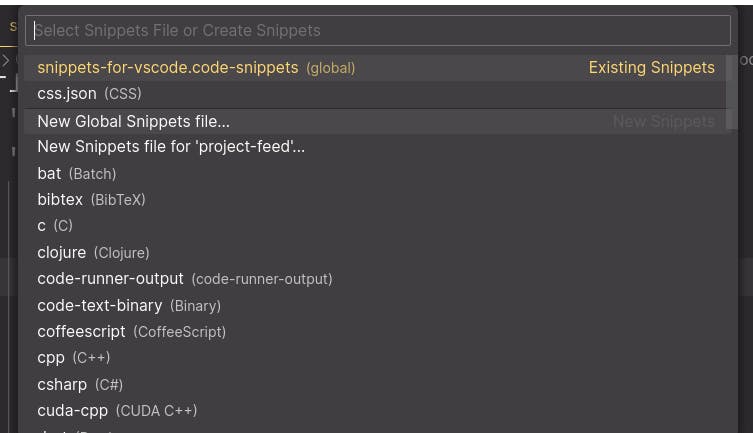Open snippets-for-vscode.code-snippets global file
Viewport: 753px width, 433px height.
167,68
